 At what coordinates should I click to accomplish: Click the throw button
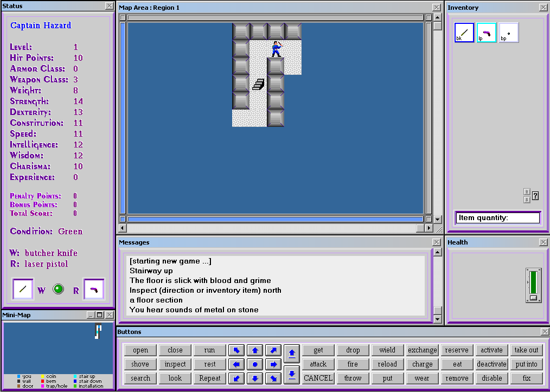pyautogui.click(x=353, y=378)
